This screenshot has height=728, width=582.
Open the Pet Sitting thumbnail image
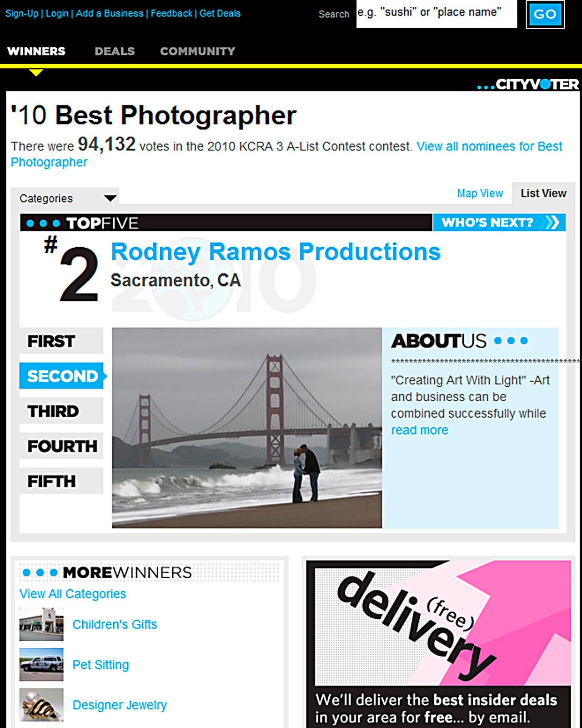point(41,664)
